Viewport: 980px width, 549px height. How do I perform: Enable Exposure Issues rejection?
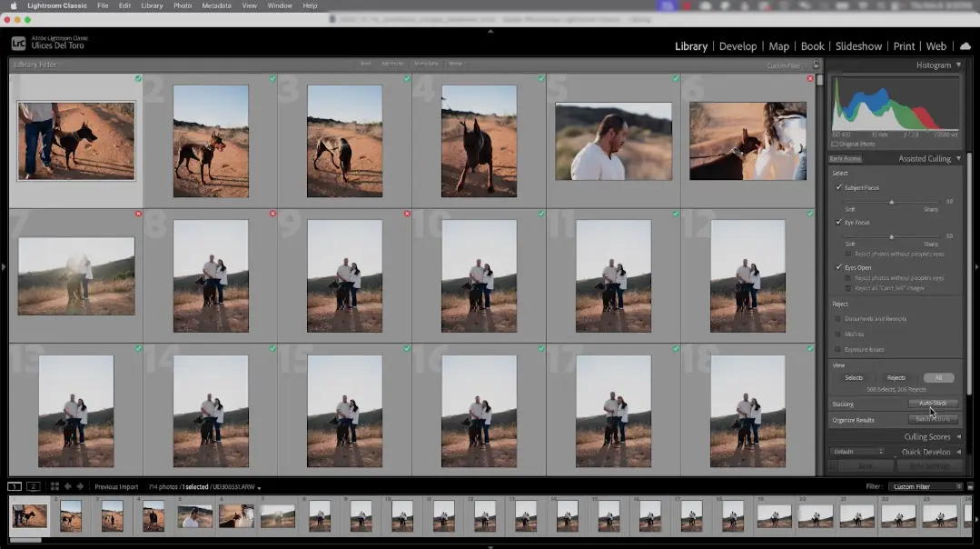pyautogui.click(x=838, y=350)
